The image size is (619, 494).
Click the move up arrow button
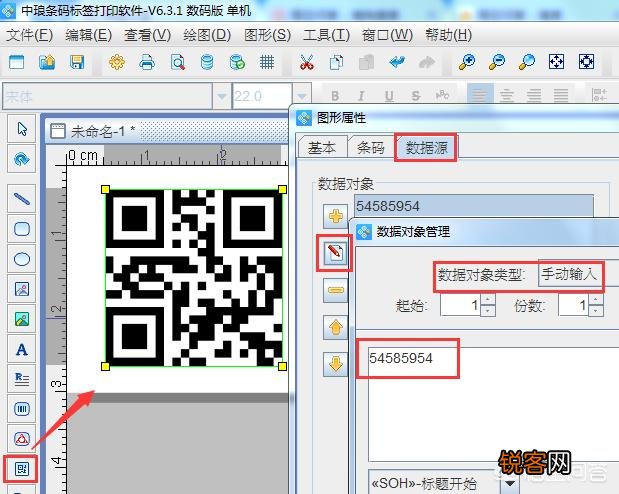tap(335, 327)
